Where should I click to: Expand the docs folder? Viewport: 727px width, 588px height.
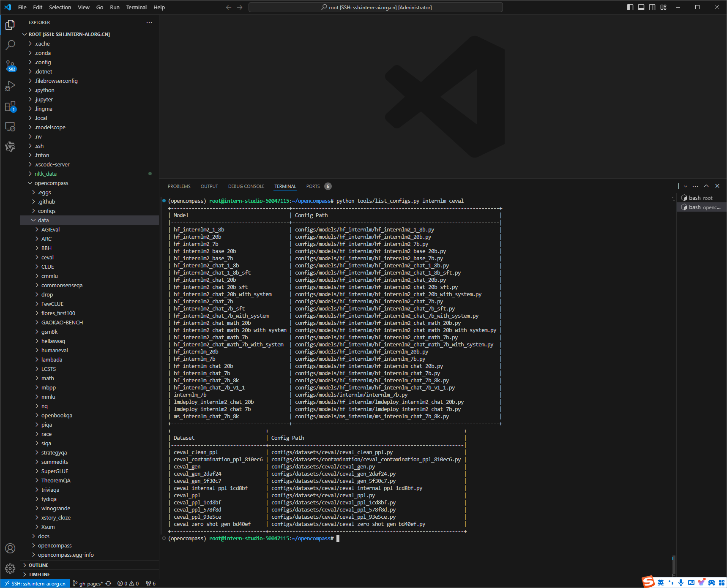[90, 536]
